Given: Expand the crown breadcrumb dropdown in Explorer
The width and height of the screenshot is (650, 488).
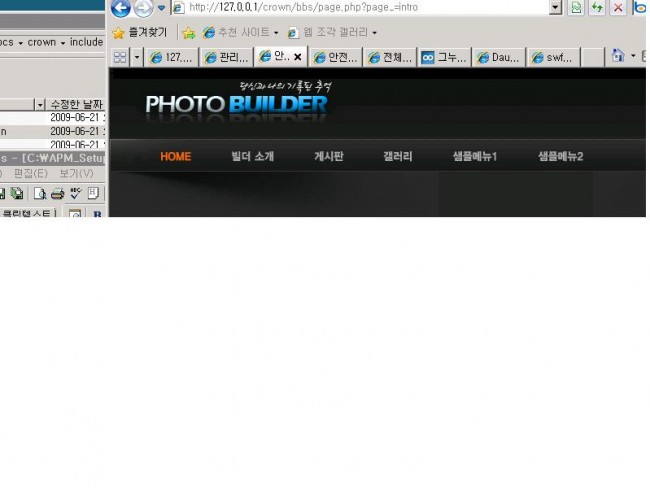Looking at the screenshot, I should 63,43.
